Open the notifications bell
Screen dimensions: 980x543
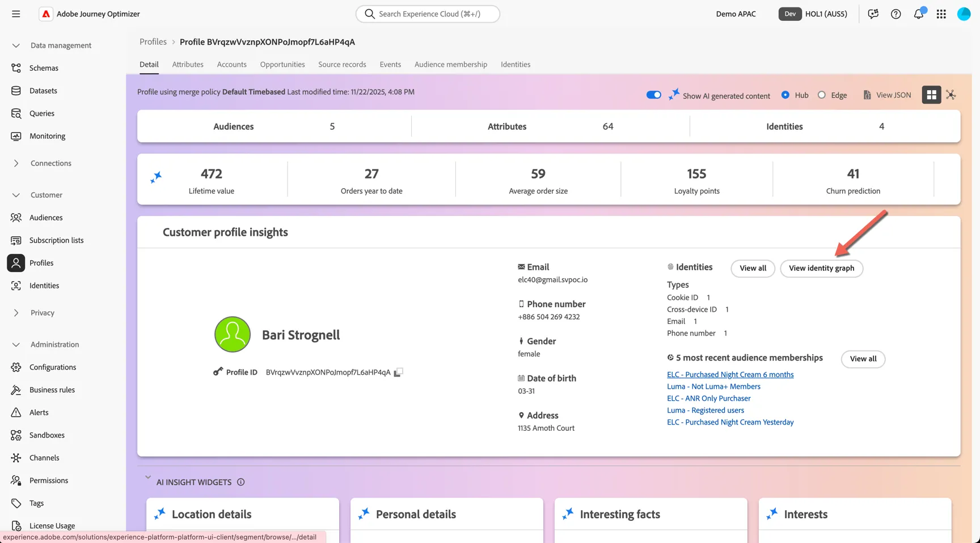click(919, 14)
